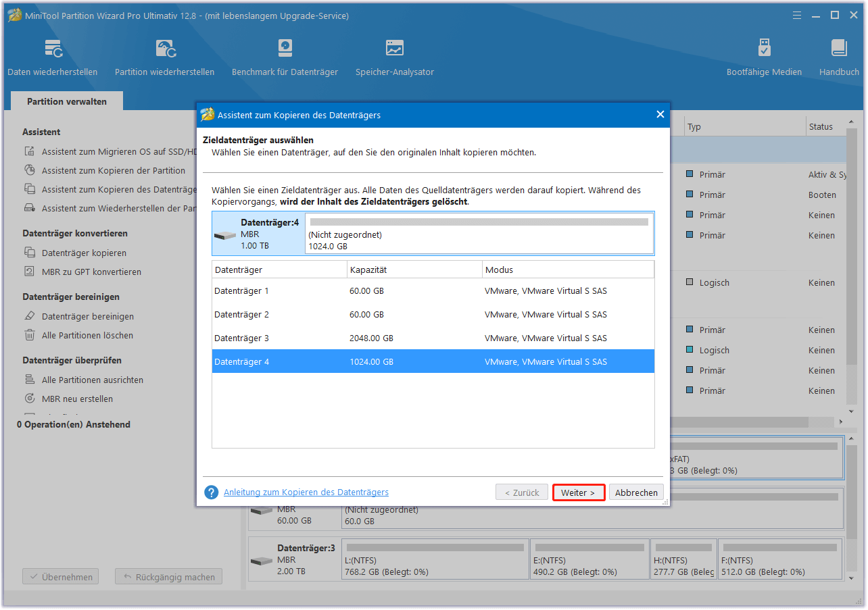Click Aktiv & Sy status cell
The height and width of the screenshot is (610, 868).
click(827, 174)
